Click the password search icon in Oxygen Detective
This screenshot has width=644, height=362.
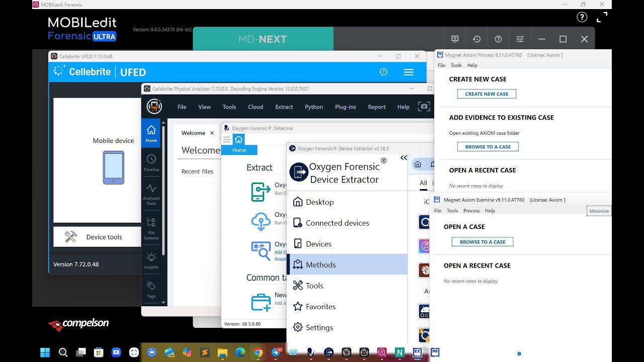click(x=261, y=251)
